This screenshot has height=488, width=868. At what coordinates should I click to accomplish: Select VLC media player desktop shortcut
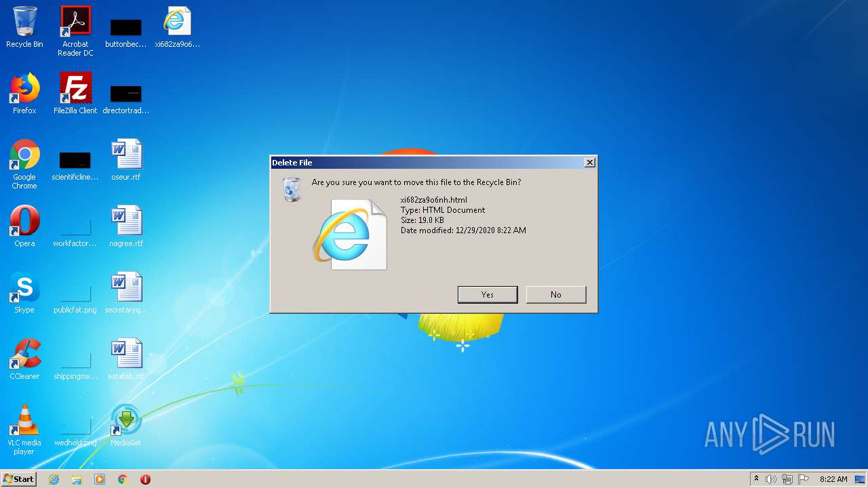coord(24,430)
